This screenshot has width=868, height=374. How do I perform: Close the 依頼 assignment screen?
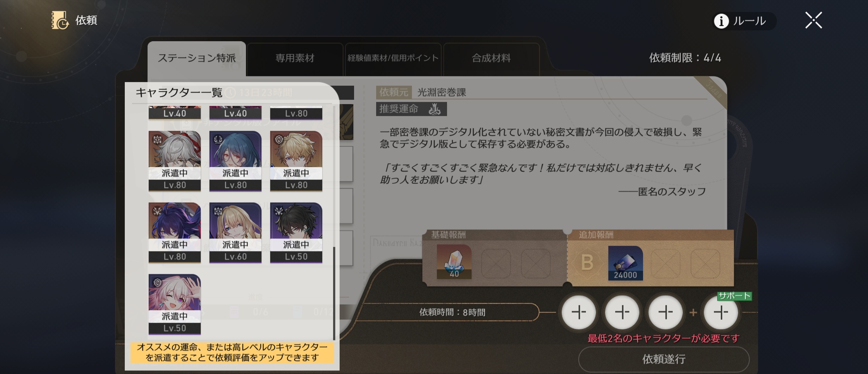(813, 20)
